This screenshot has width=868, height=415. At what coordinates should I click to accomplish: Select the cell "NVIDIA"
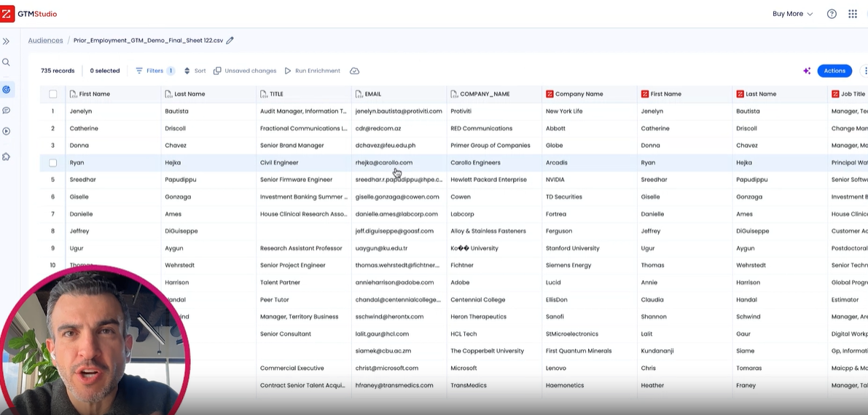pos(589,180)
